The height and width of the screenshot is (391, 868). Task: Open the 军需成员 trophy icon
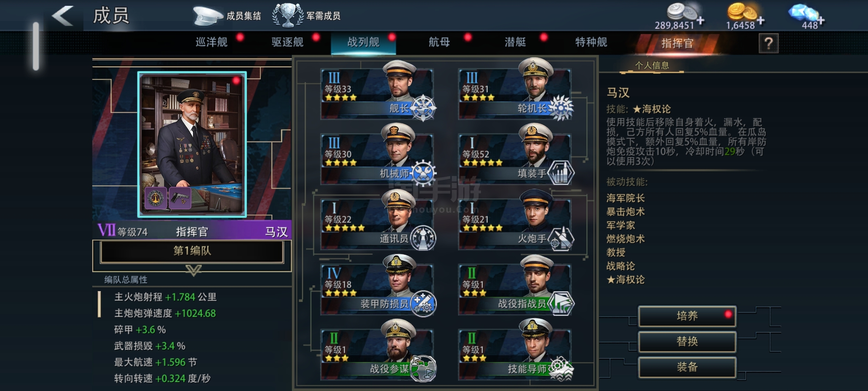[288, 15]
